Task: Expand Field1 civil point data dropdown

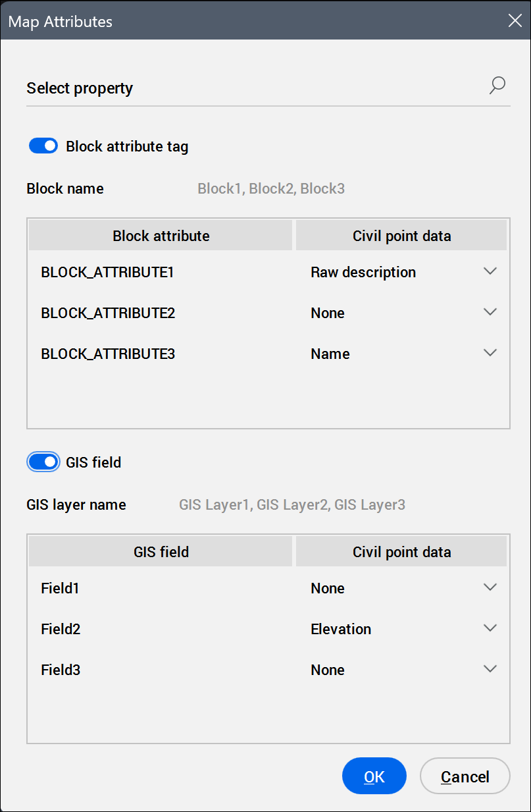Action: click(x=490, y=587)
